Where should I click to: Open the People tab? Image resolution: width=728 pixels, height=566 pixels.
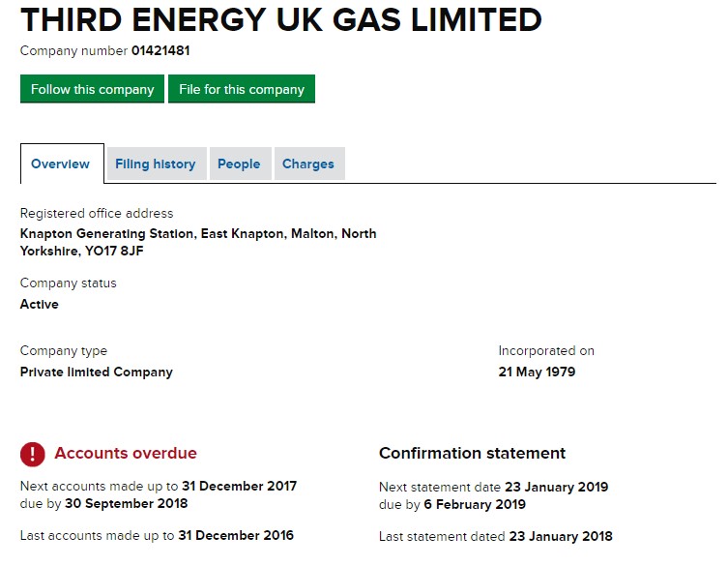(239, 164)
